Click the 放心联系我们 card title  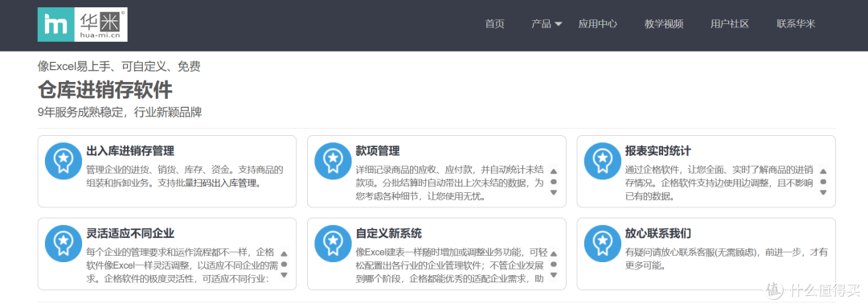click(658, 234)
